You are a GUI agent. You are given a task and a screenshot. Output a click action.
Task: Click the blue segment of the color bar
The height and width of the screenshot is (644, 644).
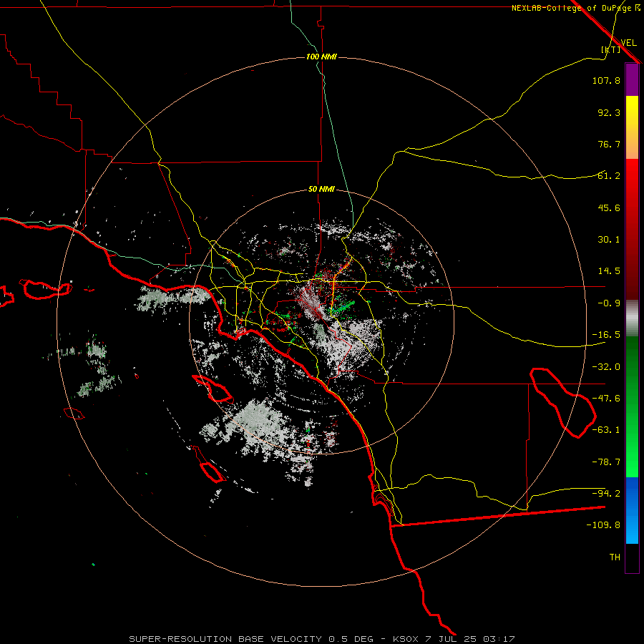[632, 510]
